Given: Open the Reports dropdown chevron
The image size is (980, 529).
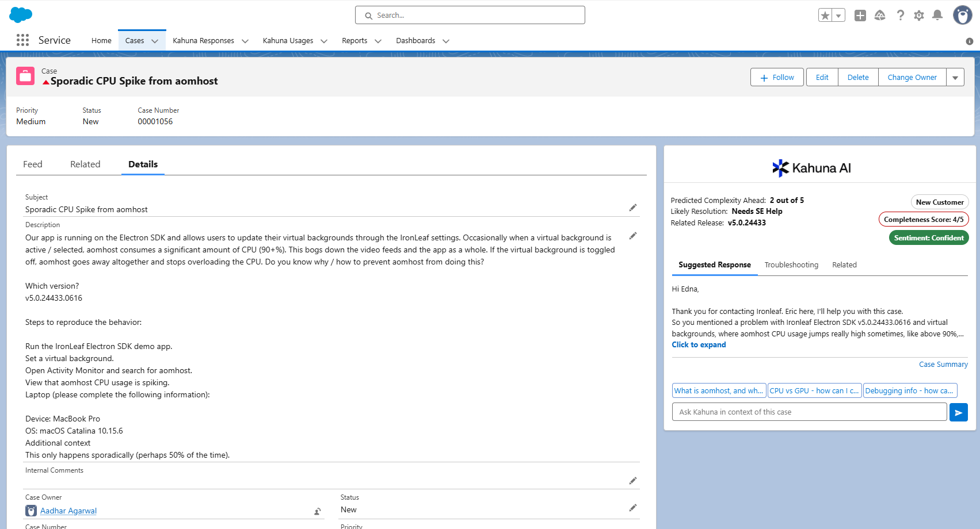Looking at the screenshot, I should pos(378,41).
